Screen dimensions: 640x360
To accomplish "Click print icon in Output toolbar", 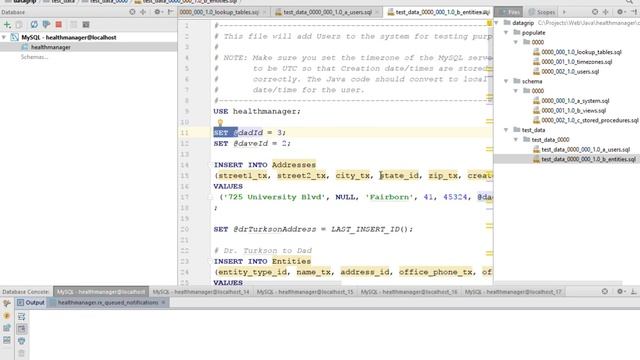I will point(22,341).
